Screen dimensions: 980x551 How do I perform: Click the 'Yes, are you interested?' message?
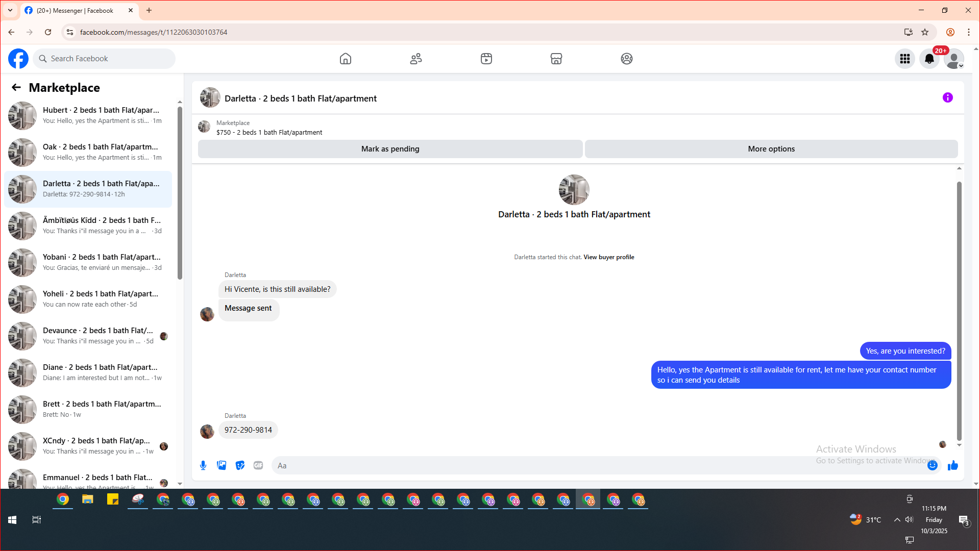tap(905, 351)
